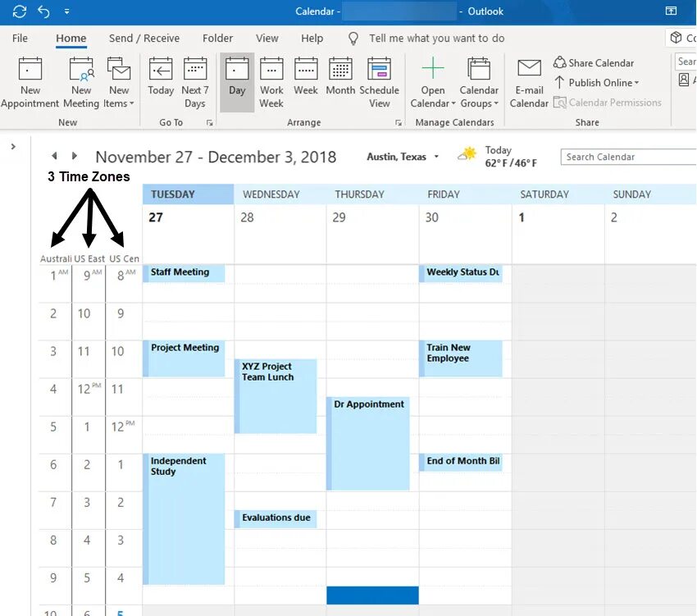Switch to Day view
The image size is (697, 616).
[x=237, y=82]
